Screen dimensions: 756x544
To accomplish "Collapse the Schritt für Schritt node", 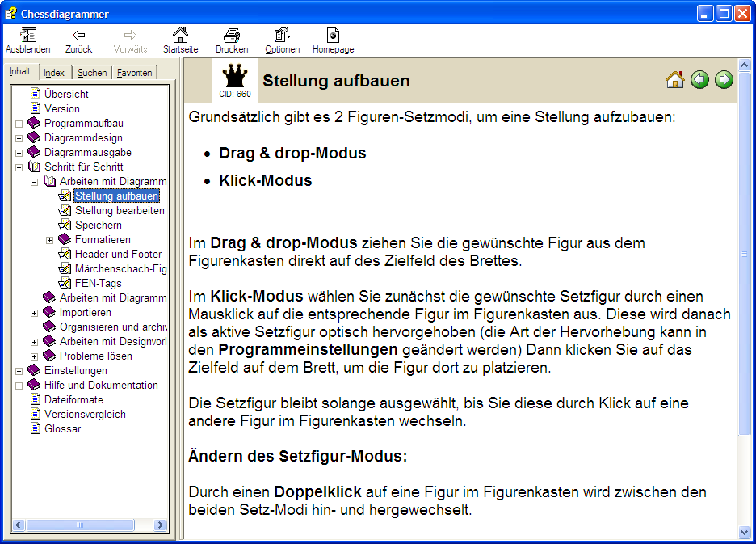I will tap(19, 168).
